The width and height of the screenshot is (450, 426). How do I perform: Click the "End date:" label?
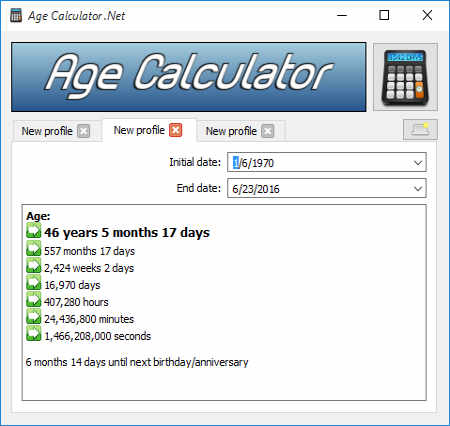point(199,188)
